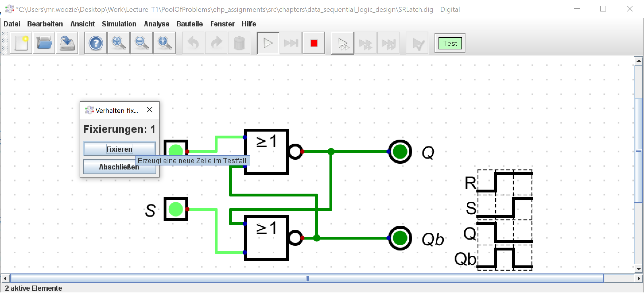Image resolution: width=644 pixels, height=293 pixels.
Task: Toggle the R input above S
Action: coord(176,150)
